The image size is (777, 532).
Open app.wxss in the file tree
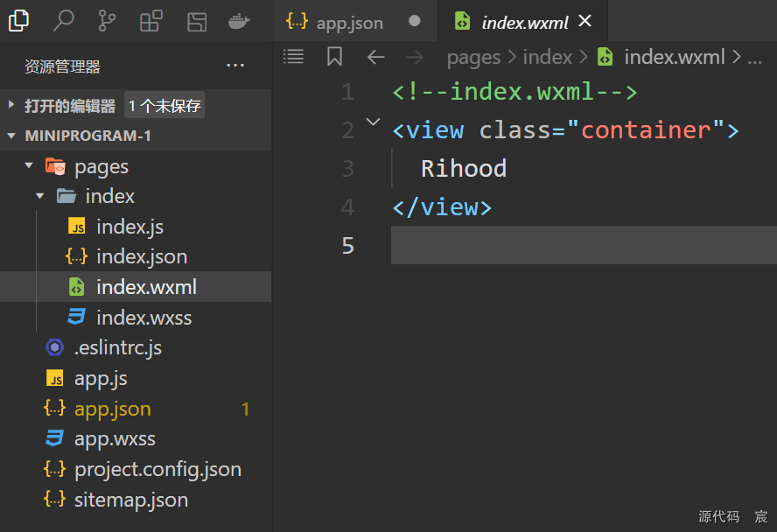pos(136,439)
